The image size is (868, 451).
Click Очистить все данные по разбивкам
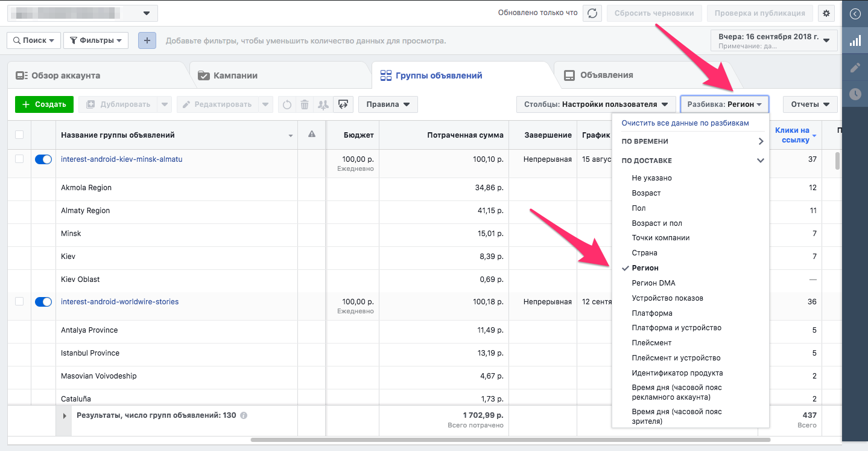[x=685, y=123]
